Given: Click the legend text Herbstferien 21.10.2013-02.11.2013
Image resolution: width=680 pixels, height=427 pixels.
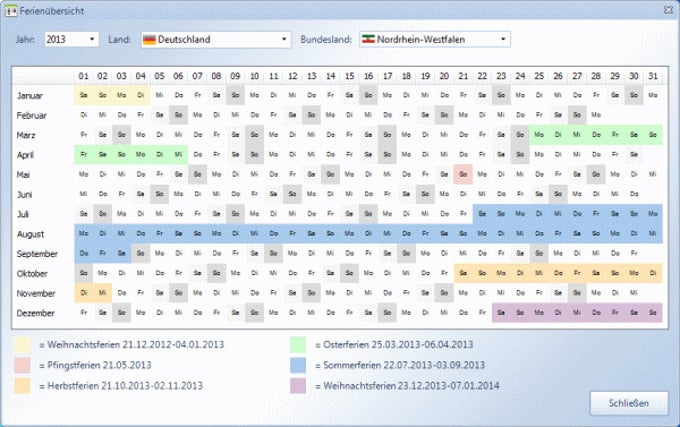Looking at the screenshot, I should coord(125,385).
